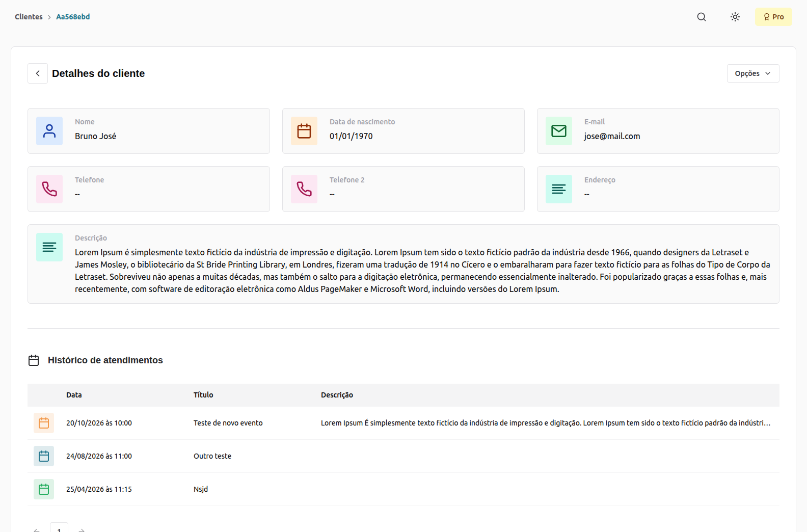Select the lines icon in Endereço card
The height and width of the screenshot is (532, 807).
(x=559, y=189)
